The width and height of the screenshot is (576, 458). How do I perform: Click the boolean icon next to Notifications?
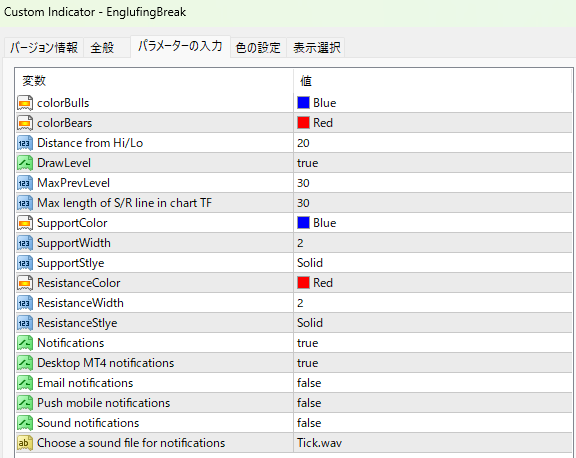[x=25, y=343]
